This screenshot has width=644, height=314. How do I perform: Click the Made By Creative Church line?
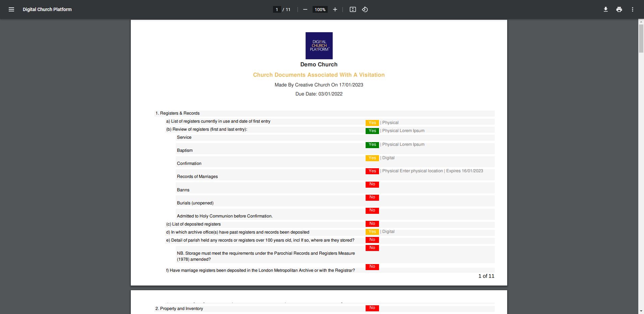(x=319, y=85)
